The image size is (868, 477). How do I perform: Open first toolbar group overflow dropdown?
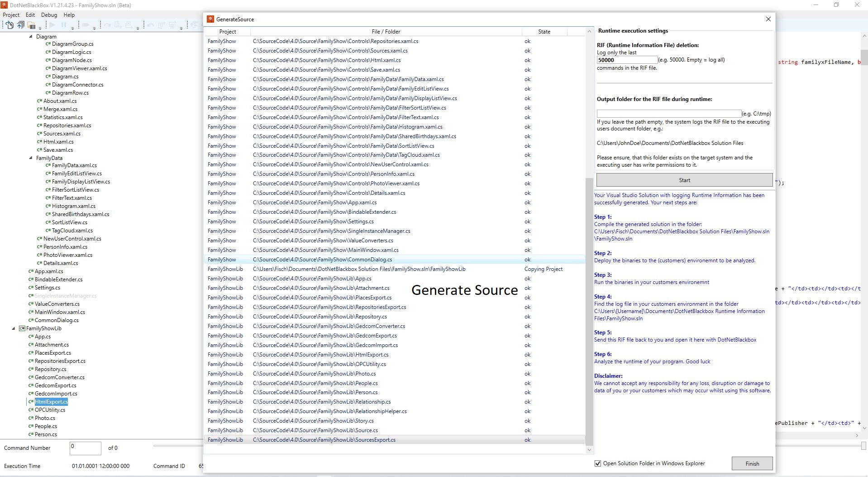[40, 29]
